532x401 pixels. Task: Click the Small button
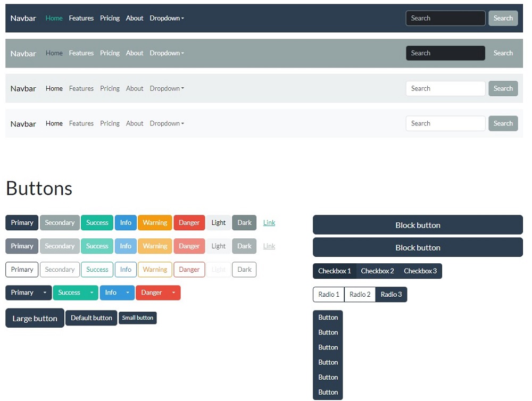(137, 318)
